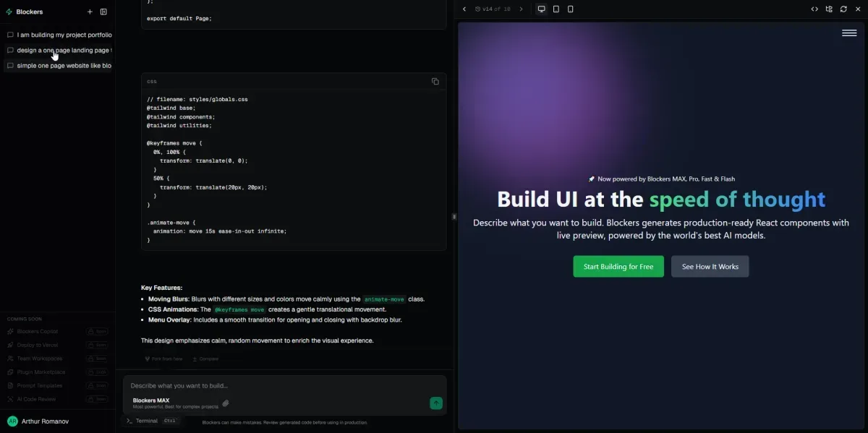Click the new chat plus icon
Image resolution: width=868 pixels, height=433 pixels.
(x=90, y=12)
